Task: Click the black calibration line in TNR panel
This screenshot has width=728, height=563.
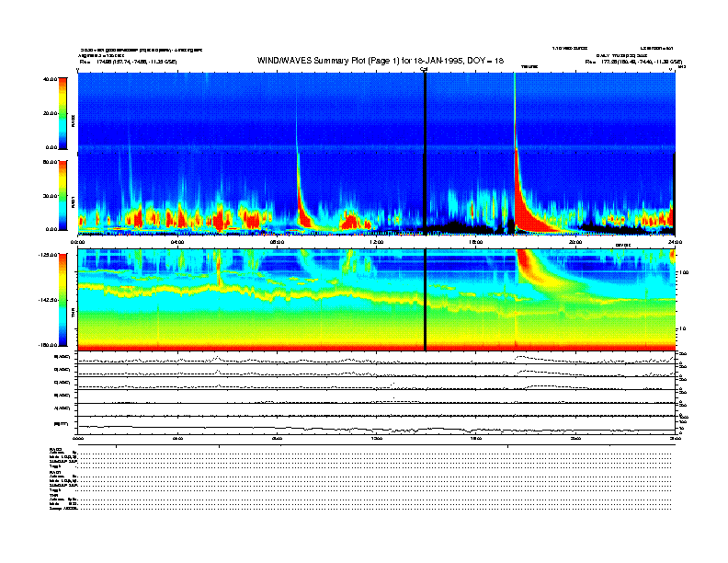Action: tap(425, 300)
